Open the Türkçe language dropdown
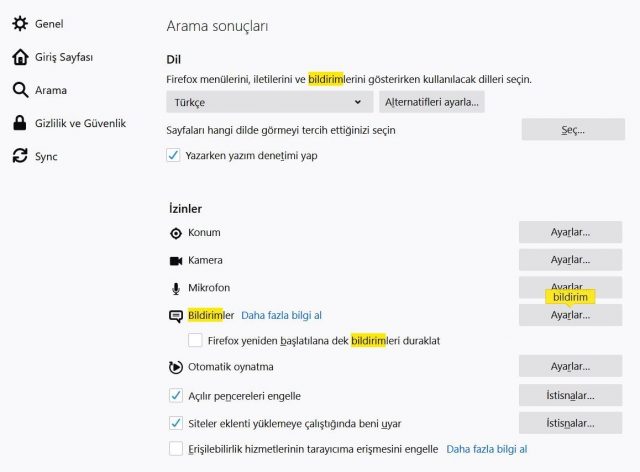The height and width of the screenshot is (472, 640). coord(270,102)
